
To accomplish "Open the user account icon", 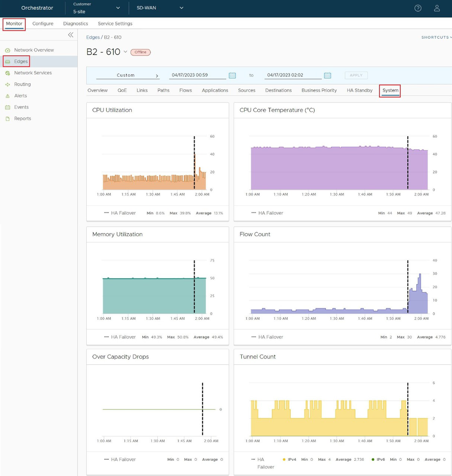I will coord(437,8).
